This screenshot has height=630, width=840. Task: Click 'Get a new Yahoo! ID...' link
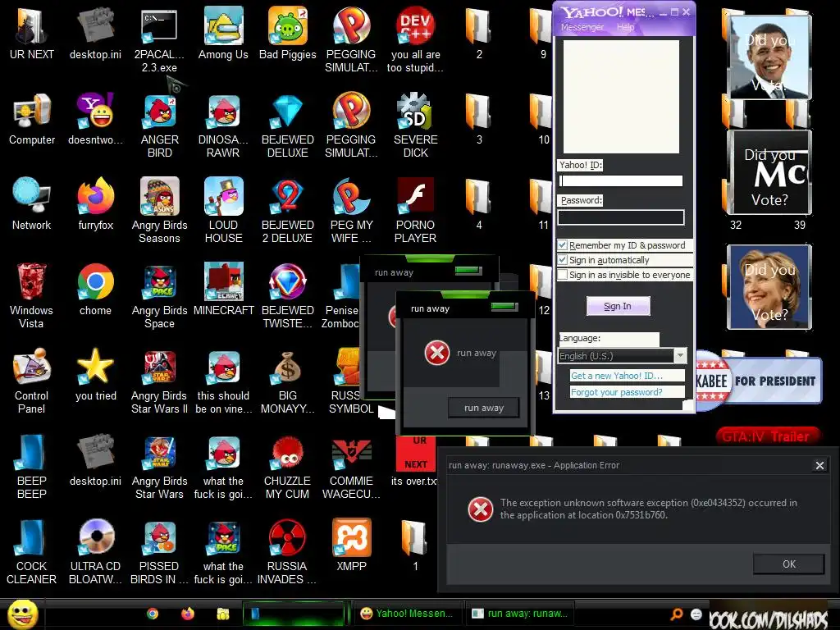point(617,376)
